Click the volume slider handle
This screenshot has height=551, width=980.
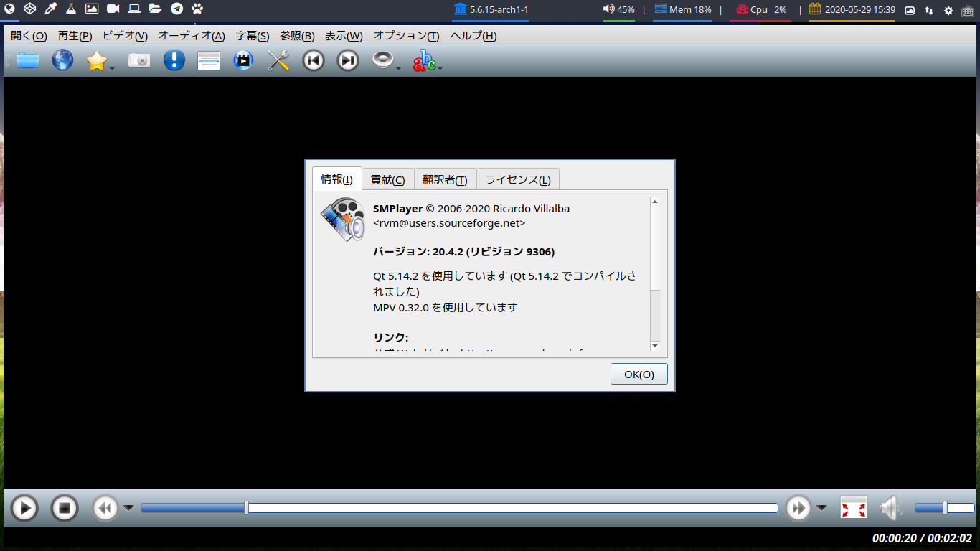coord(945,508)
